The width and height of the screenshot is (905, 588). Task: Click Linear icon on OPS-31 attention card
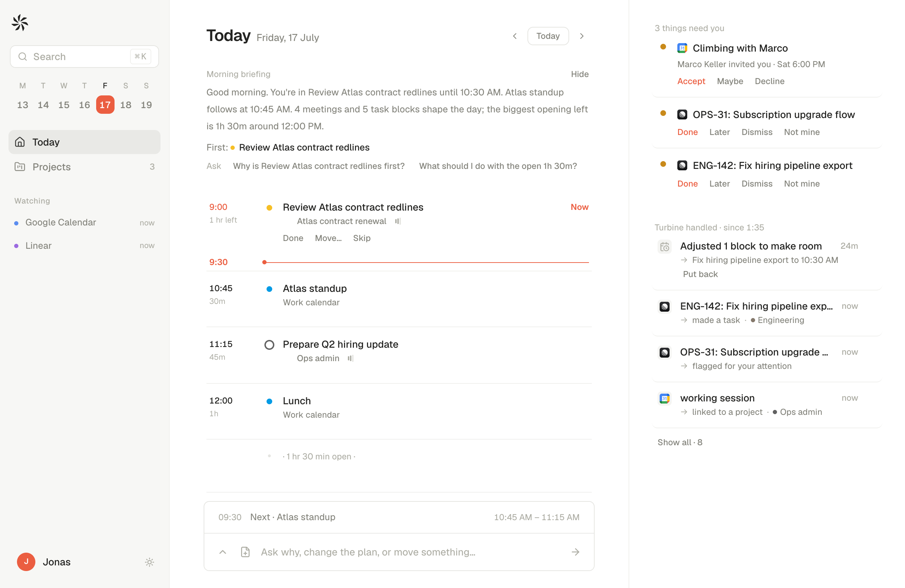pos(682,114)
